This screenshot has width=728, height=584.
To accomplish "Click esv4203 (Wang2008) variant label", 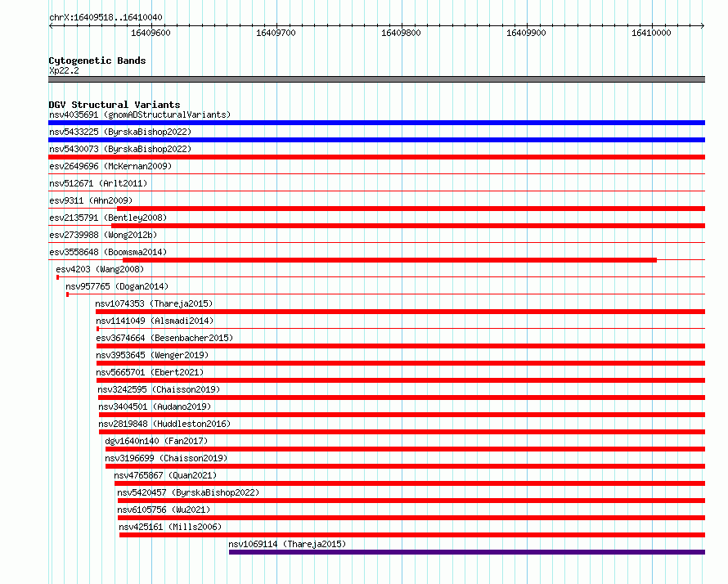I will coord(100,269).
